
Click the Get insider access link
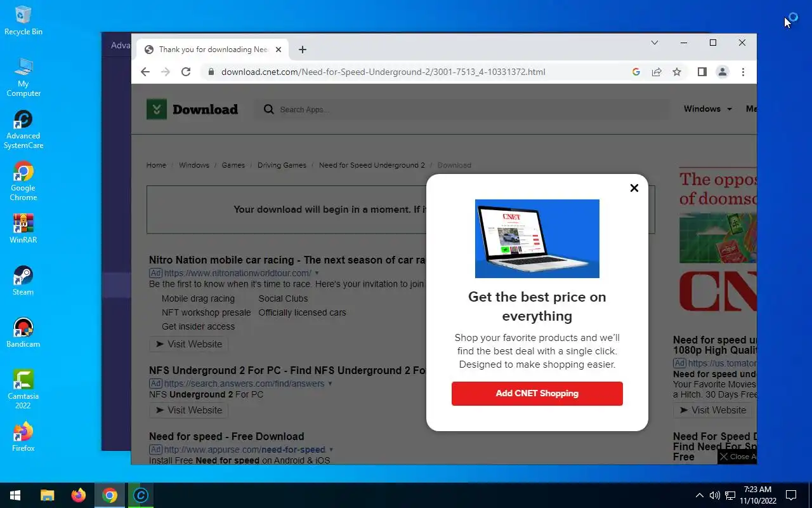pyautogui.click(x=198, y=326)
